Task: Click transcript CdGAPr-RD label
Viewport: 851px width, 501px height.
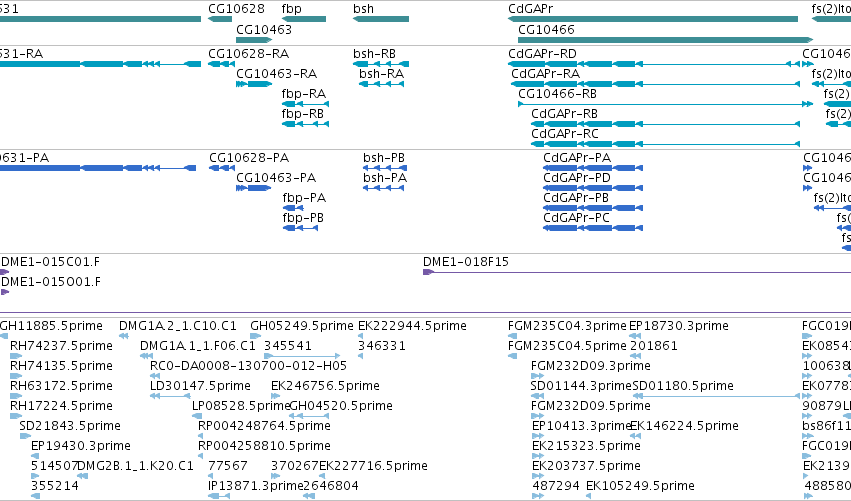Action: point(542,54)
